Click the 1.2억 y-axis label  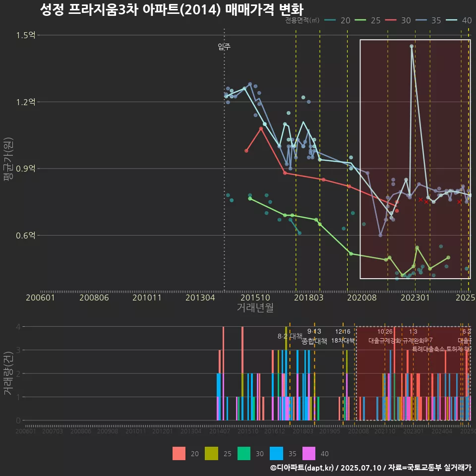pos(26,102)
